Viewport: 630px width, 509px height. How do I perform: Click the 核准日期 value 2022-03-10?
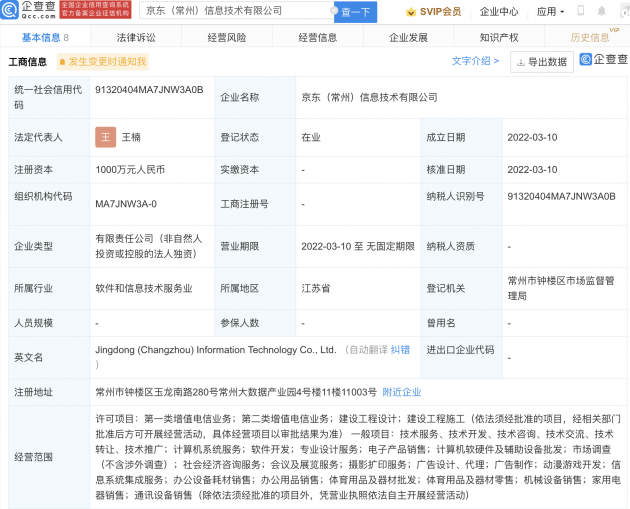point(532,170)
